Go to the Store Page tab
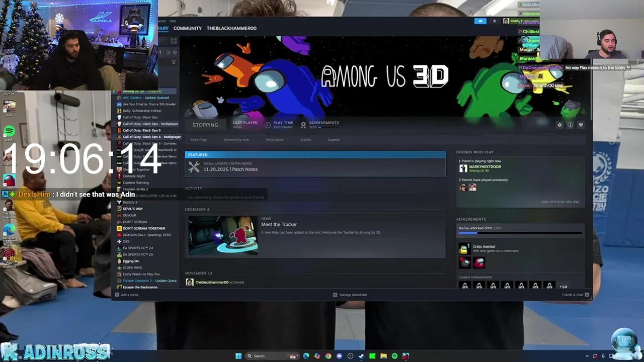The height and width of the screenshot is (362, 644). (198, 140)
